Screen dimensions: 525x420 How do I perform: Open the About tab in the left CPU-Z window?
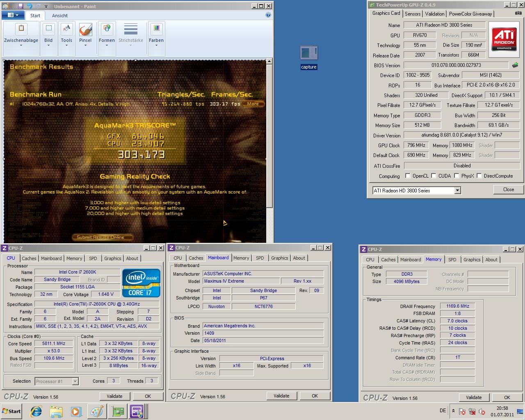click(x=132, y=258)
